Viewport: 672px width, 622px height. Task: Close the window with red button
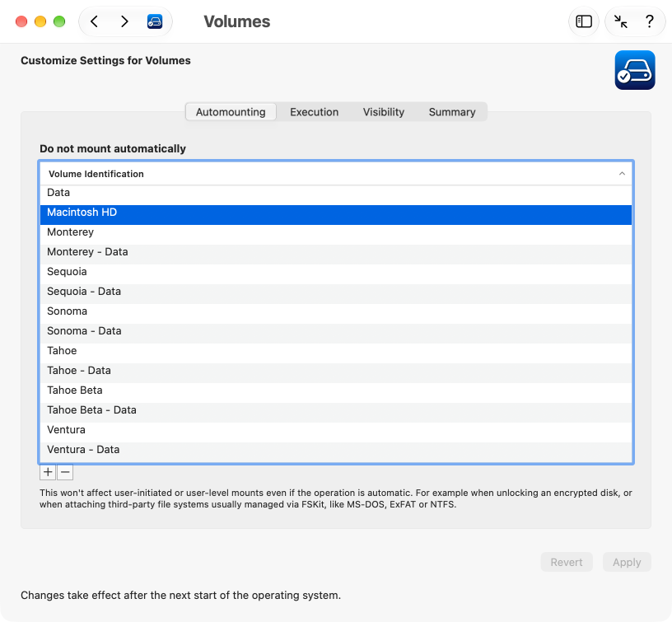point(21,21)
